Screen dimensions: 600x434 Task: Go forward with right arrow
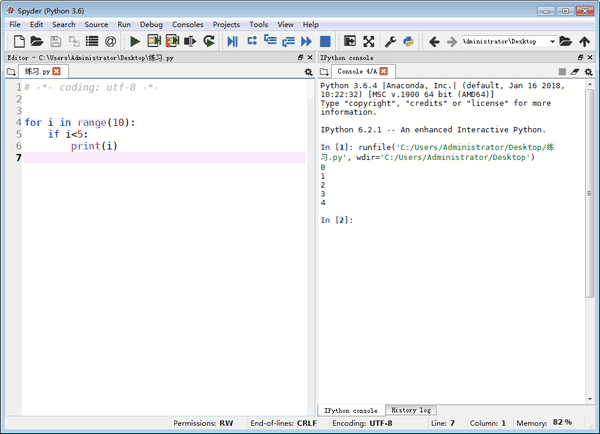pyautogui.click(x=452, y=41)
